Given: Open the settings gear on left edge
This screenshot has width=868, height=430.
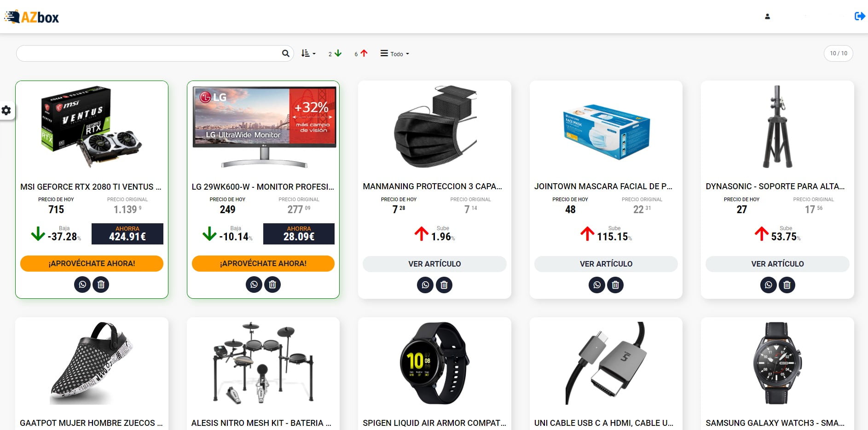Looking at the screenshot, I should click(x=6, y=110).
